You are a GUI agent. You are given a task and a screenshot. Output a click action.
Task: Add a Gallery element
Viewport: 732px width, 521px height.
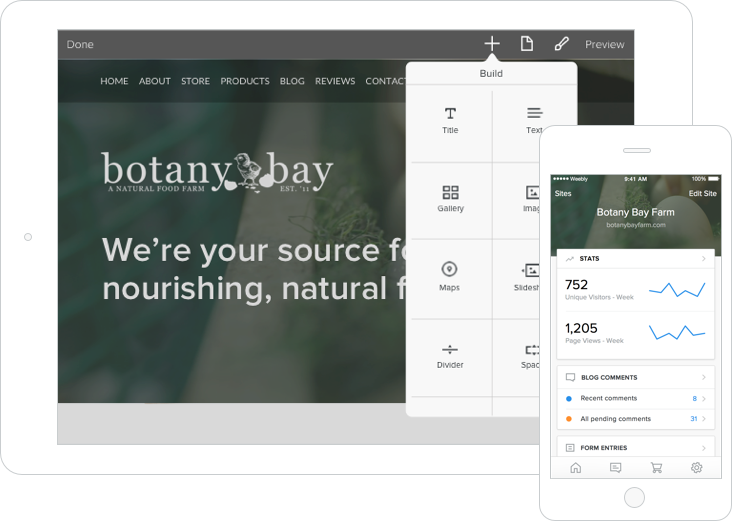(450, 198)
